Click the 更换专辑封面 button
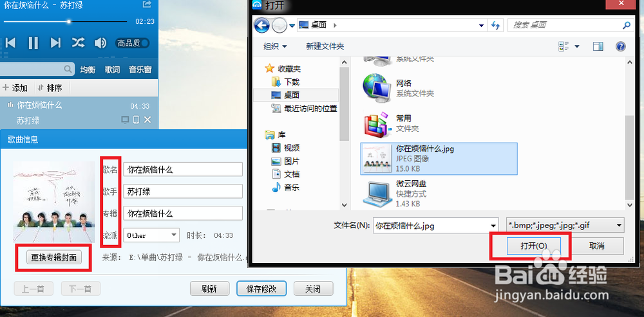This screenshot has height=317, width=644. 54,257
